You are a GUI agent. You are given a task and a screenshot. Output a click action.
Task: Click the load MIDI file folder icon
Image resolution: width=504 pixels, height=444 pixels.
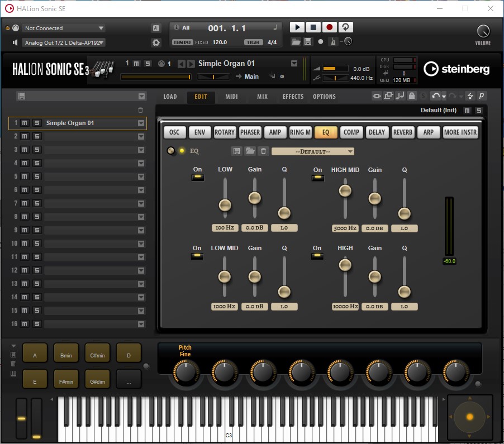296,42
